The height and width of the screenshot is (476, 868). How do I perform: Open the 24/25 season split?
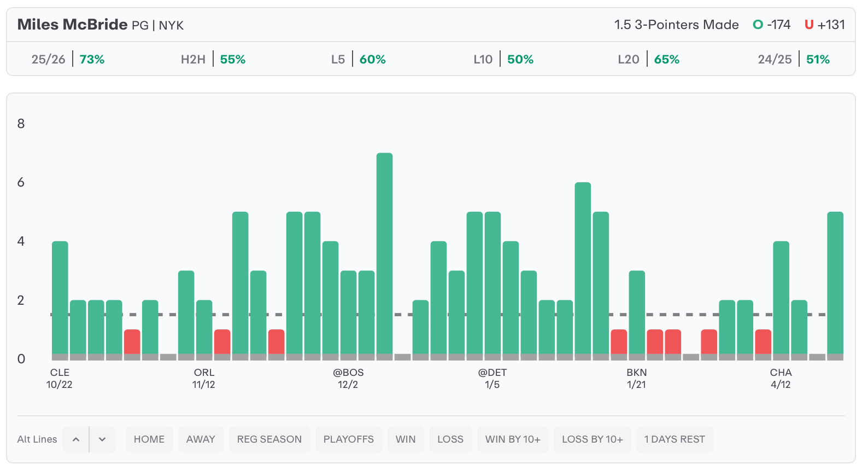pyautogui.click(x=794, y=59)
